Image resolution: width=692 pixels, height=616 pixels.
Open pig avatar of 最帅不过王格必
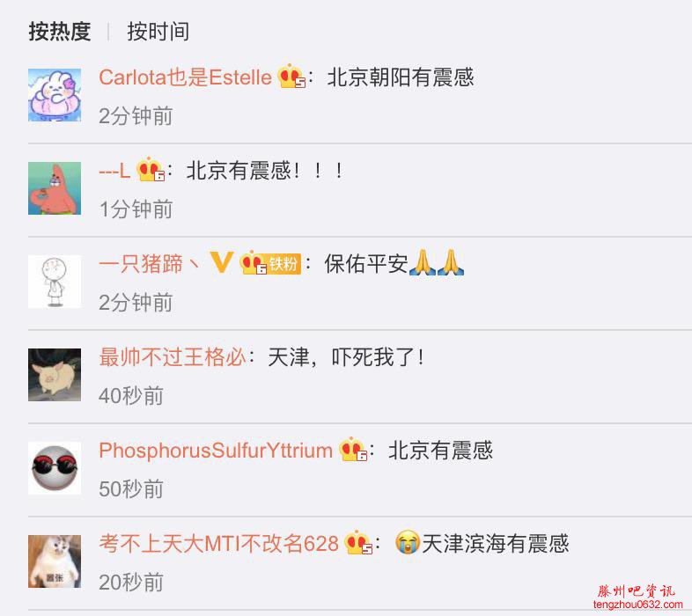(x=55, y=375)
